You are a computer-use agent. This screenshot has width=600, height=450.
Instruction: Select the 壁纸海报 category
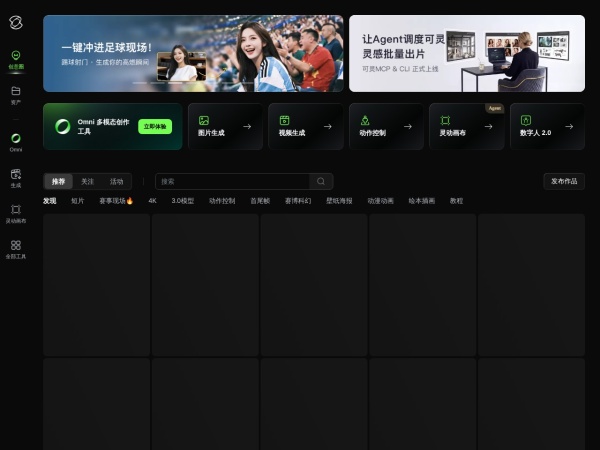(339, 201)
